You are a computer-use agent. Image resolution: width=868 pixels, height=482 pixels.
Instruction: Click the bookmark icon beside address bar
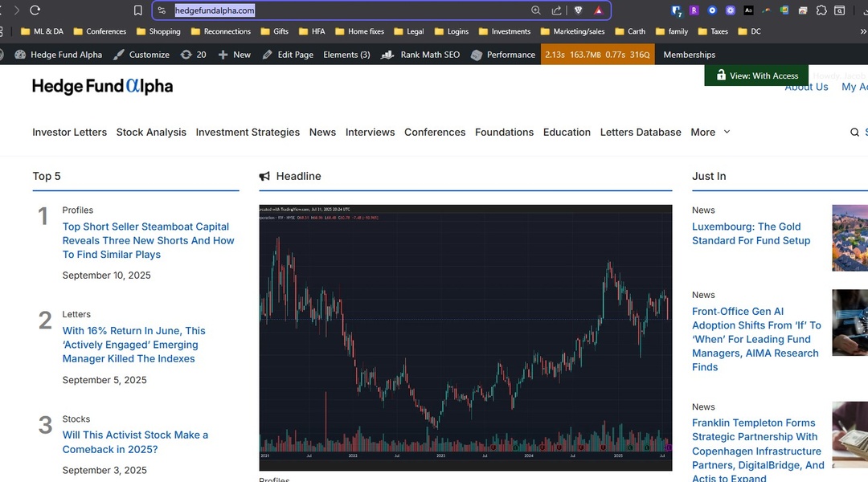(138, 10)
